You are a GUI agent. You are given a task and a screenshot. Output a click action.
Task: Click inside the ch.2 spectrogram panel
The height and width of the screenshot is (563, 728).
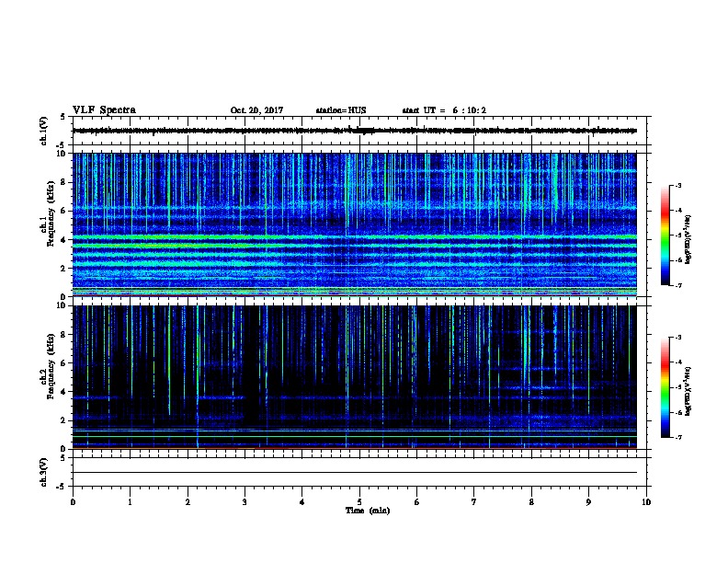(x=354, y=377)
